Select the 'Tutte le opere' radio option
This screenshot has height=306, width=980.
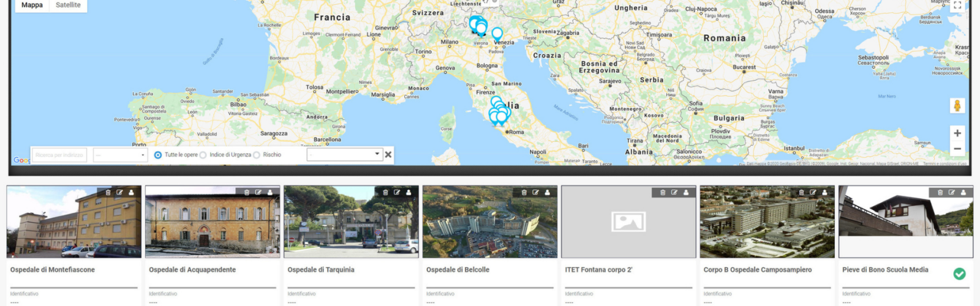(158, 155)
